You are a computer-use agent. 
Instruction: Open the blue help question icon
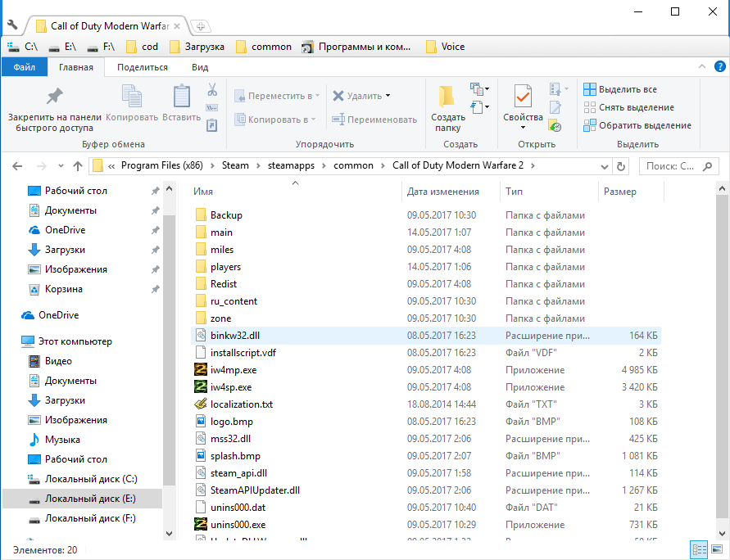point(719,66)
